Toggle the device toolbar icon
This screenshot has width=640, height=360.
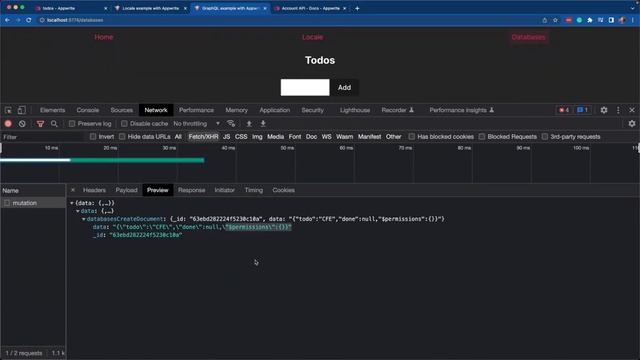[x=21, y=110]
